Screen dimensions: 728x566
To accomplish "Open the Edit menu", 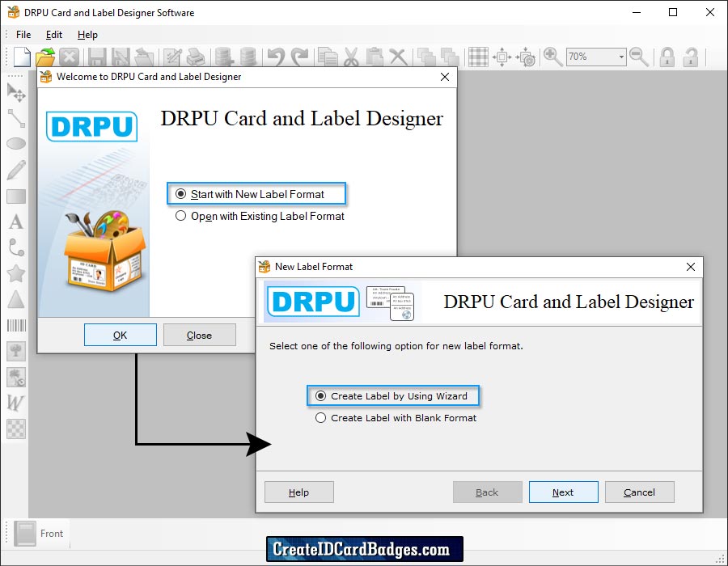I will tap(54, 35).
